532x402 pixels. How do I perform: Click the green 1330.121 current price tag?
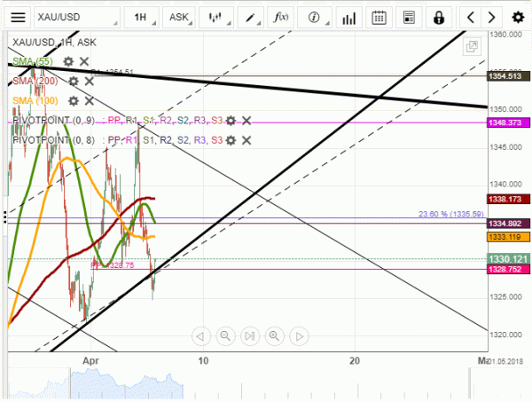click(508, 259)
